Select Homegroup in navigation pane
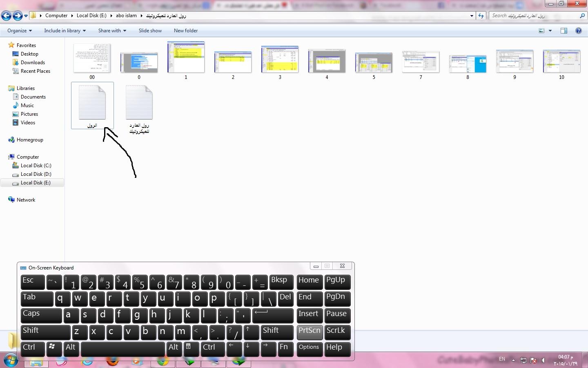588x368 pixels. pos(30,140)
